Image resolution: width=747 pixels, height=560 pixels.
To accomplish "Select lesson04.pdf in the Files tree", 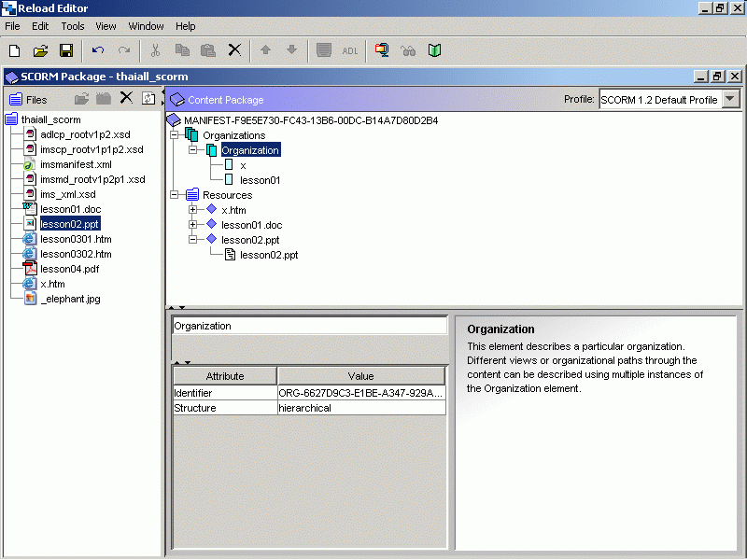I will [69, 269].
